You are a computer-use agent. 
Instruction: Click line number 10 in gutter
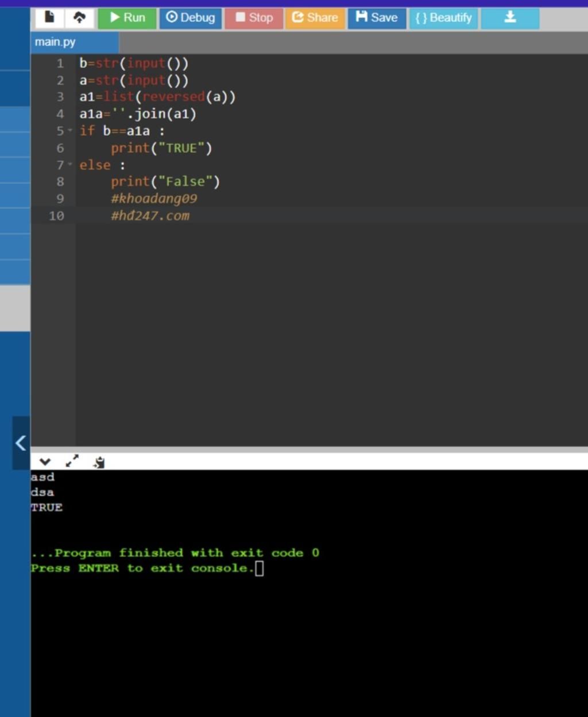pyautogui.click(x=56, y=216)
